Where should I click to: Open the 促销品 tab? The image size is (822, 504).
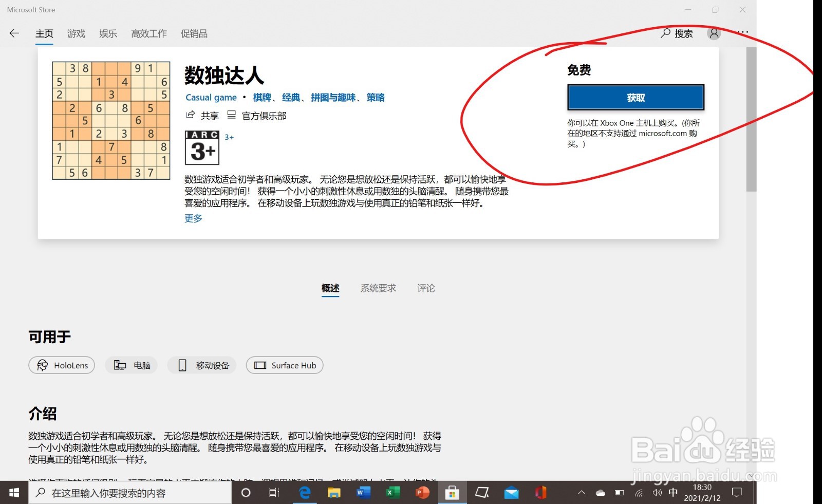click(194, 33)
